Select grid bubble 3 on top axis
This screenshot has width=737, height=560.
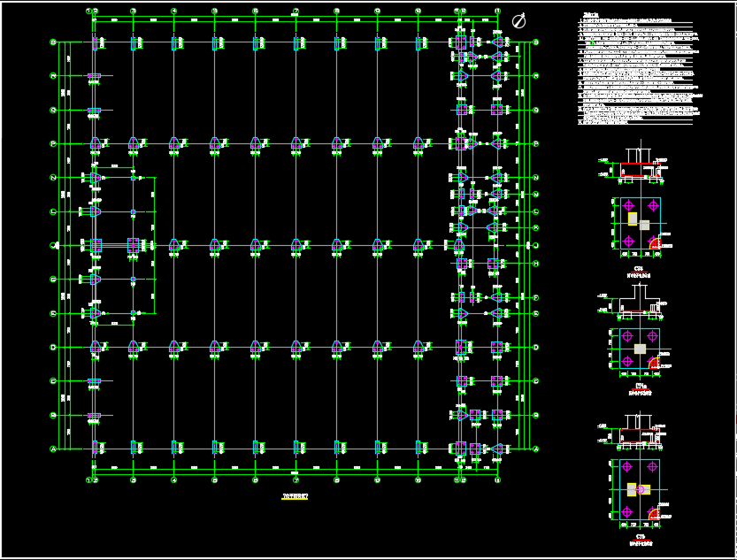(133, 12)
